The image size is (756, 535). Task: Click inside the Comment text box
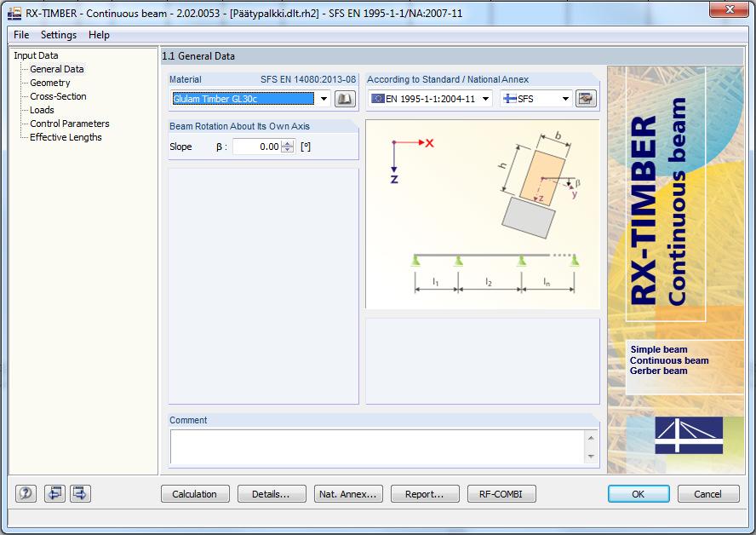point(377,446)
